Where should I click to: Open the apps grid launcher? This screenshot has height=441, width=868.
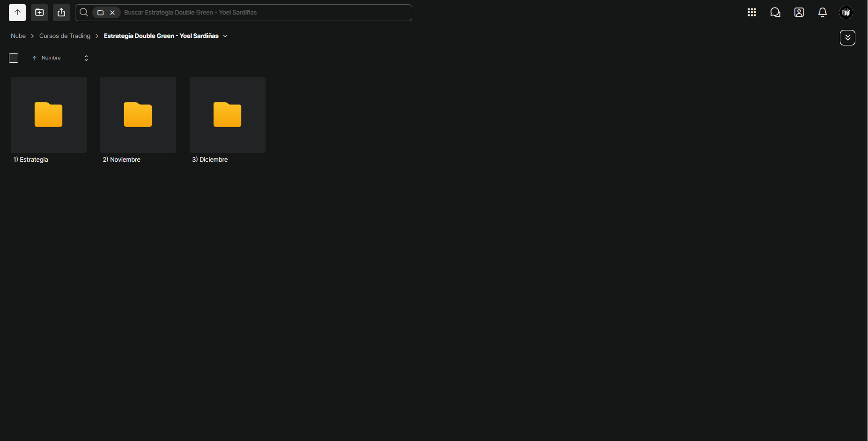752,13
